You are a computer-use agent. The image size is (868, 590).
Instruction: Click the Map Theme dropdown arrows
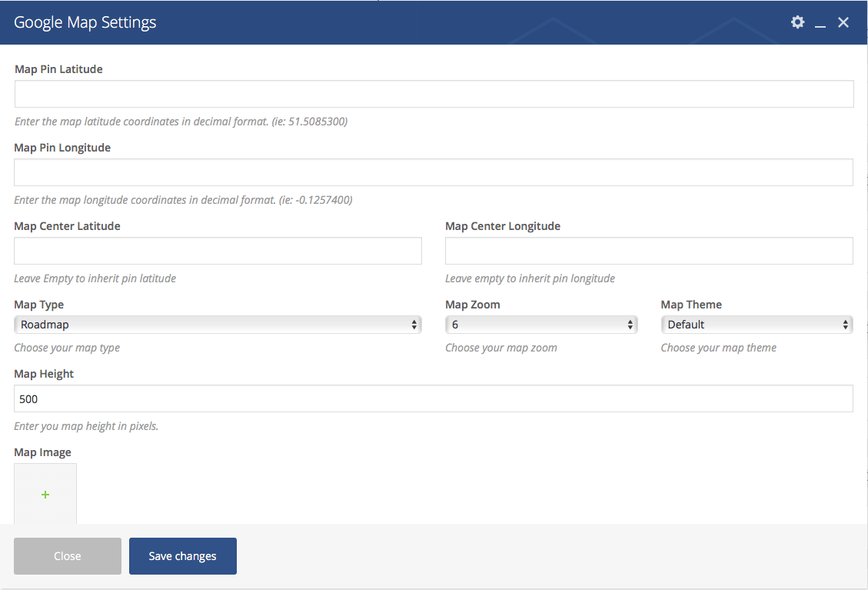point(845,325)
